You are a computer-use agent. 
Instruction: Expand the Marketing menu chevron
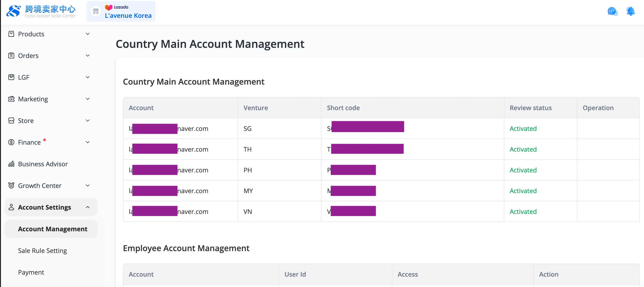coord(87,99)
